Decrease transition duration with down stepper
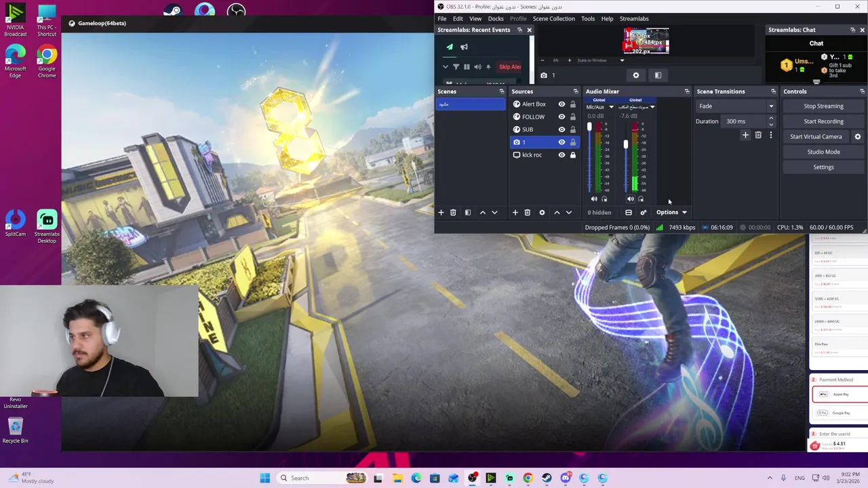The height and width of the screenshot is (488, 868). tap(771, 124)
